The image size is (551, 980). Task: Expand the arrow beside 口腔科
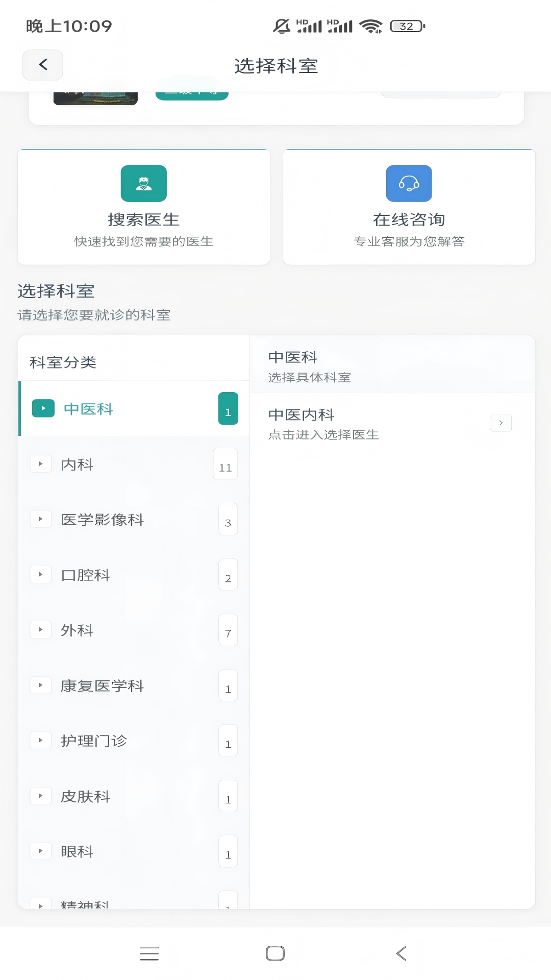click(41, 575)
